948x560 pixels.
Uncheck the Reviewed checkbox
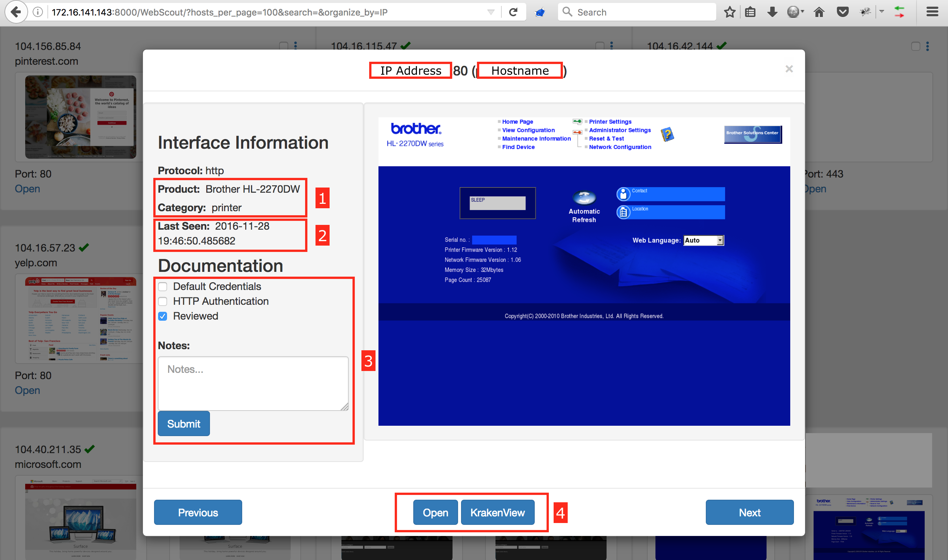coord(163,316)
